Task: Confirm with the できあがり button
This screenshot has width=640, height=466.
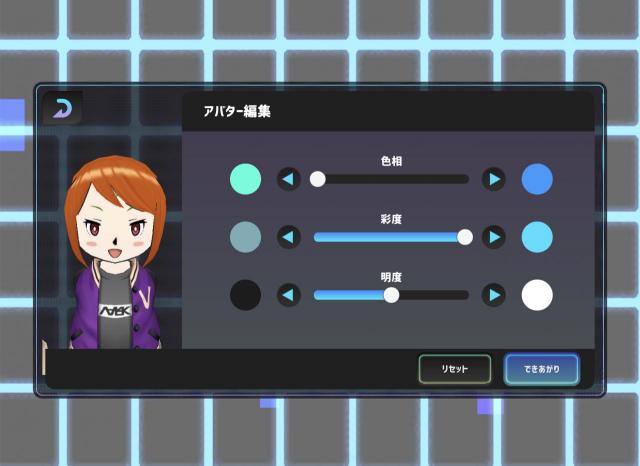Action: coord(541,369)
